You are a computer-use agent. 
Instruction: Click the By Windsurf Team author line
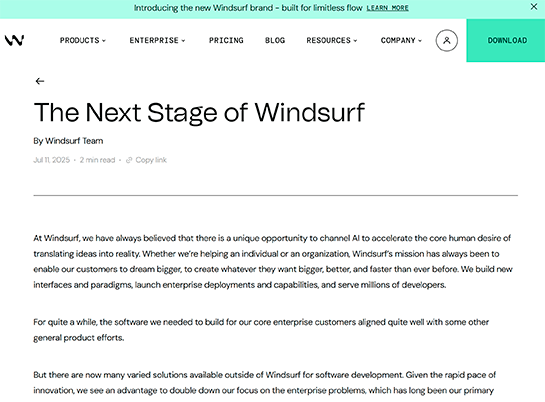[68, 141]
